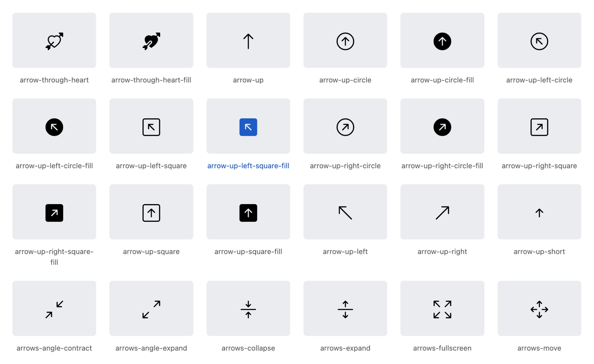Open the arrow-up label link
The width and height of the screenshot is (594, 364).
[x=248, y=80]
